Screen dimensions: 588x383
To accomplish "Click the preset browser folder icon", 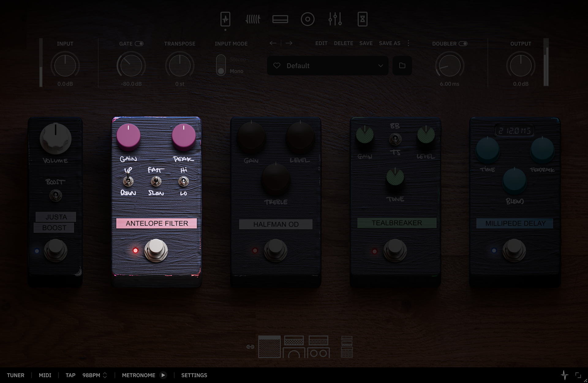I will (x=402, y=66).
